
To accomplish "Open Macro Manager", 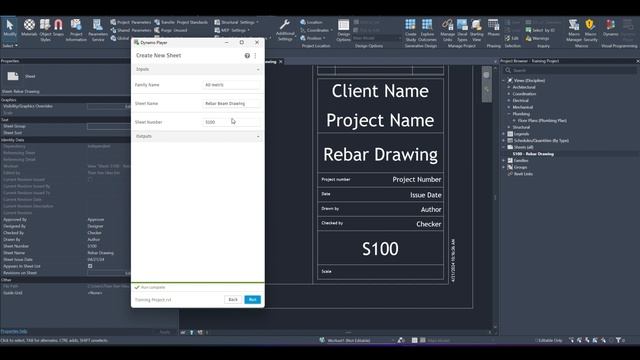I will 574,29.
